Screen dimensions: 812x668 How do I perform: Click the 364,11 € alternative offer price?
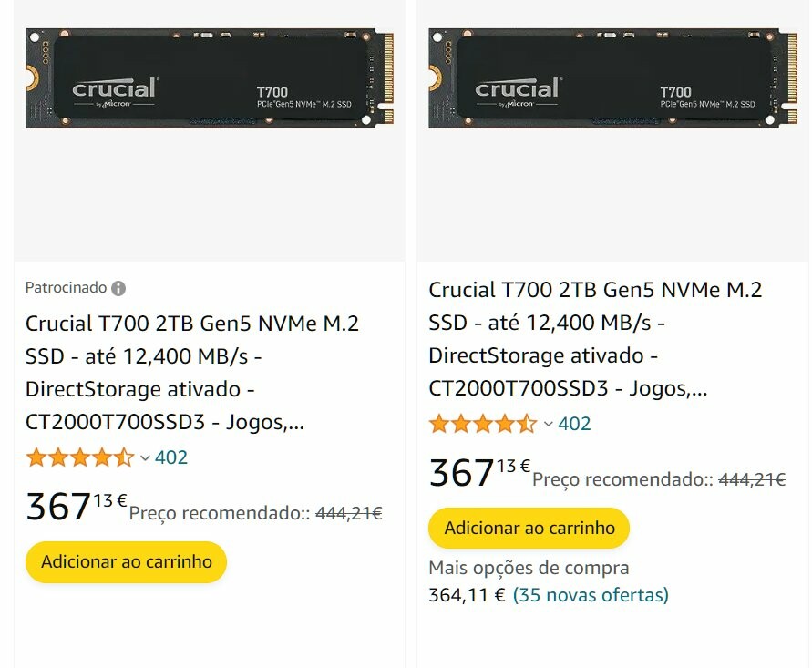467,595
